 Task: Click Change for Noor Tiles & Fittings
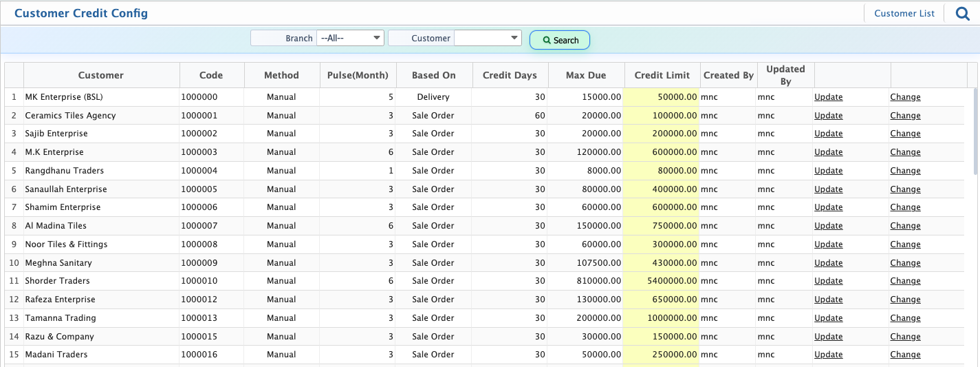[905, 244]
